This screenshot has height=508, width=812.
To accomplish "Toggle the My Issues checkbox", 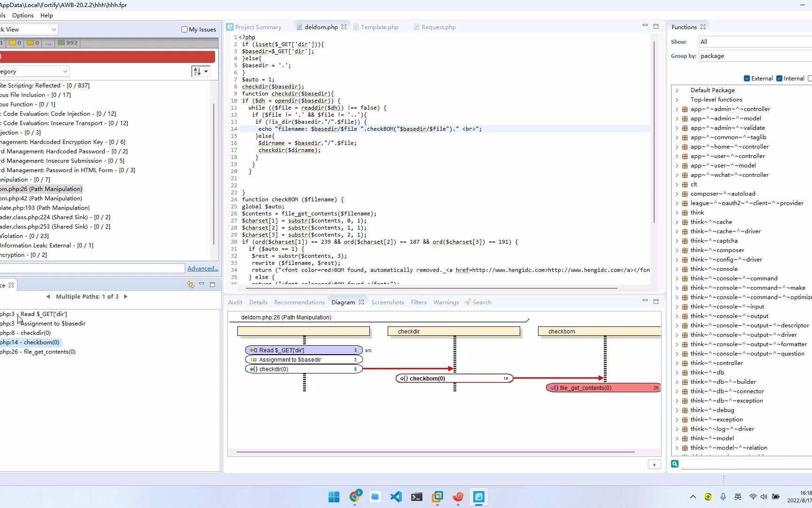I will 184,29.
